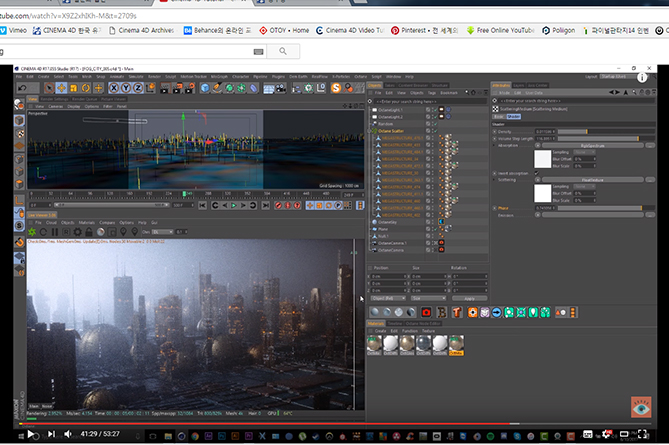Viewport: 669px width, 445px height.
Task: Toggle Z axis lock button
Action: pos(138,88)
